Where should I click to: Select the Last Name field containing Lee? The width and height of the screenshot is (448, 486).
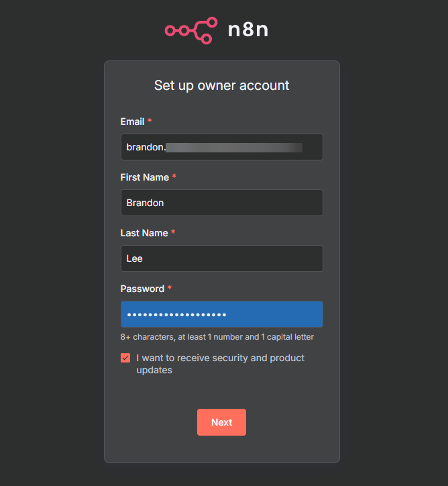[221, 258]
